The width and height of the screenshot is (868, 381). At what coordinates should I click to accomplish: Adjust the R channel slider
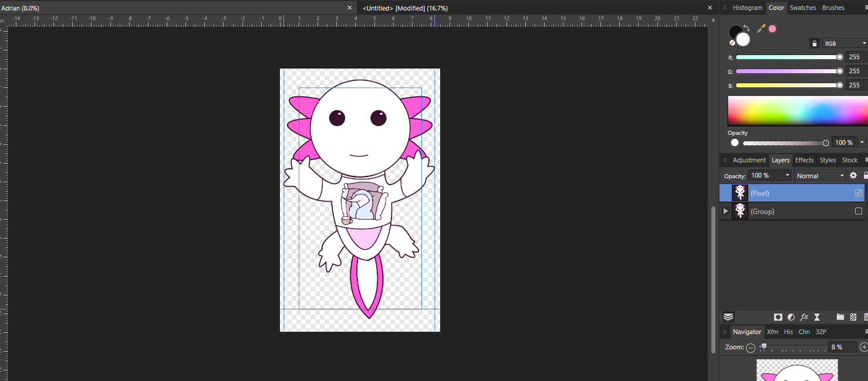(x=789, y=57)
